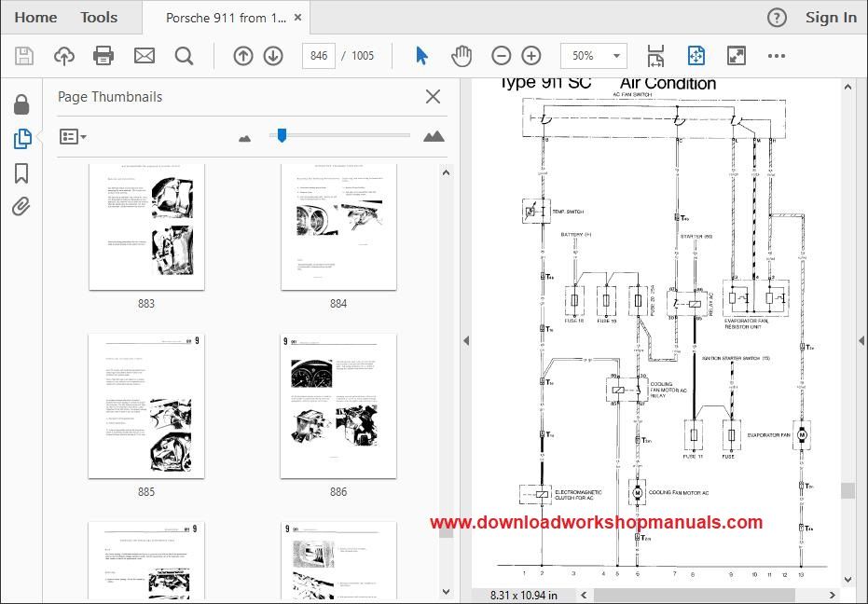Toggle Page Thumbnails panel icon

[21, 138]
